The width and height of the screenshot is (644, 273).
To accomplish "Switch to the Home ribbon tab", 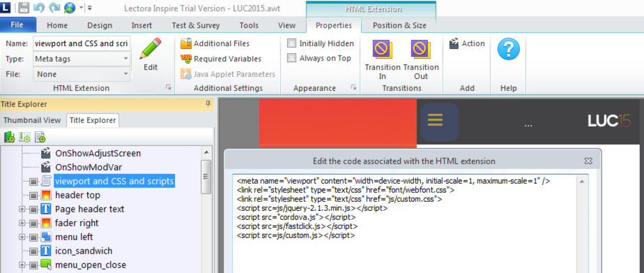I will coord(57,26).
